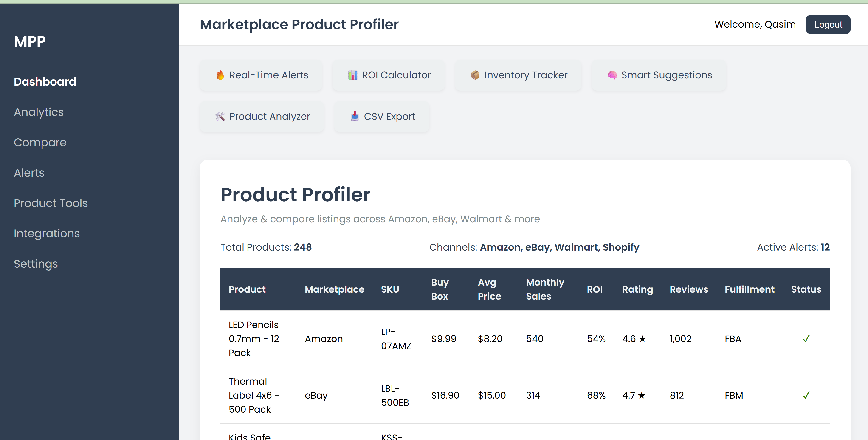Image resolution: width=868 pixels, height=440 pixels.
Task: Click the $16.90 Buy Box price
Action: pyautogui.click(x=445, y=395)
